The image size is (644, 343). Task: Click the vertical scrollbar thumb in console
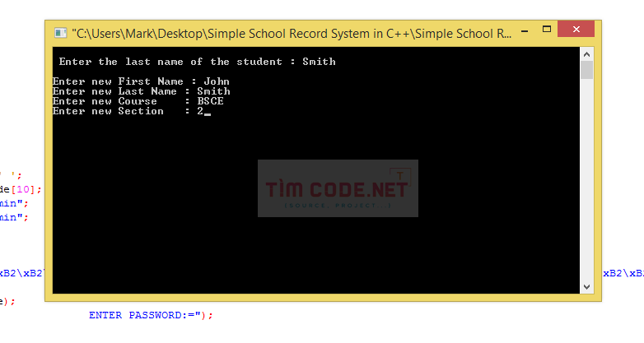click(586, 70)
